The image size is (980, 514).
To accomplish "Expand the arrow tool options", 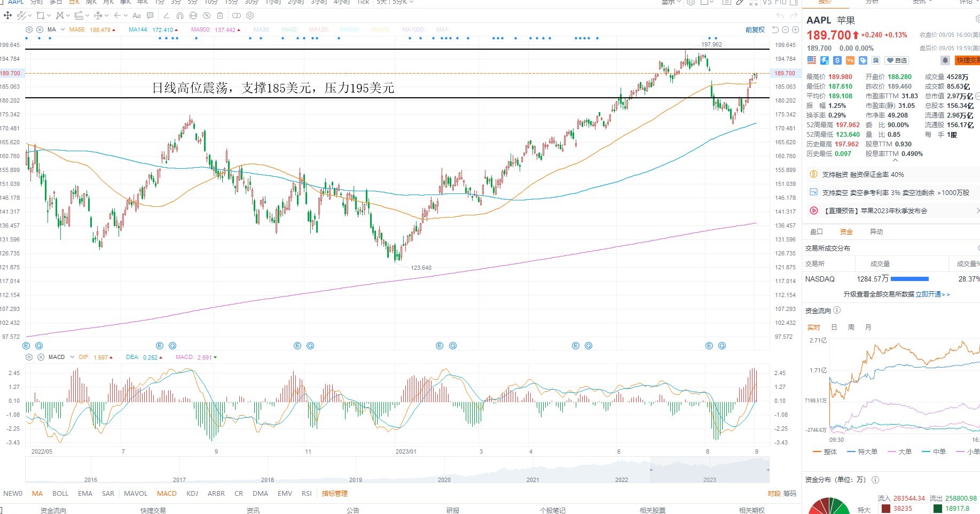I will 126,15.
